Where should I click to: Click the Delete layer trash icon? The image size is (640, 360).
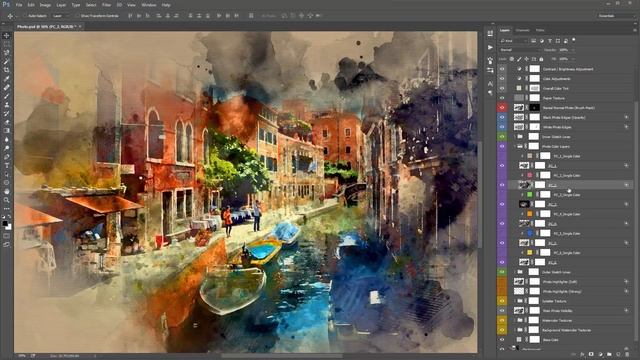[627, 354]
